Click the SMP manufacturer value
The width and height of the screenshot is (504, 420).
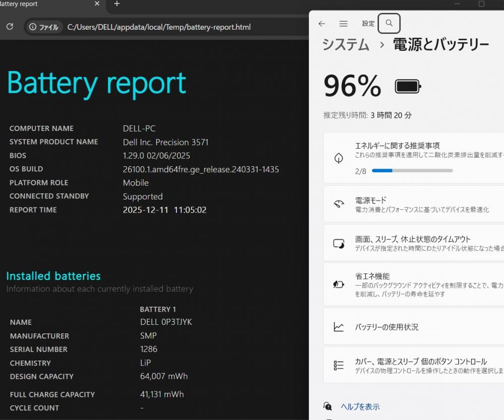pos(148,335)
